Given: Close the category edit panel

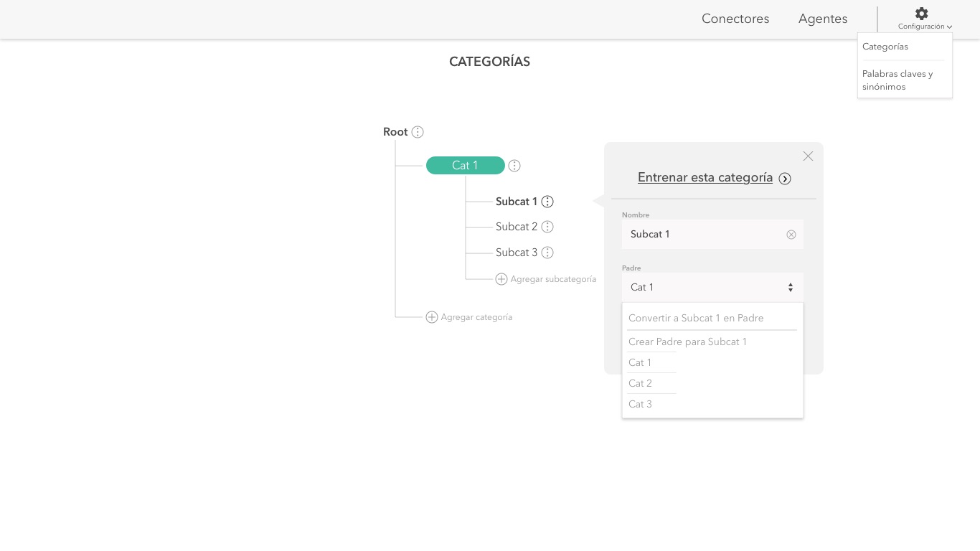Looking at the screenshot, I should pyautogui.click(x=808, y=156).
